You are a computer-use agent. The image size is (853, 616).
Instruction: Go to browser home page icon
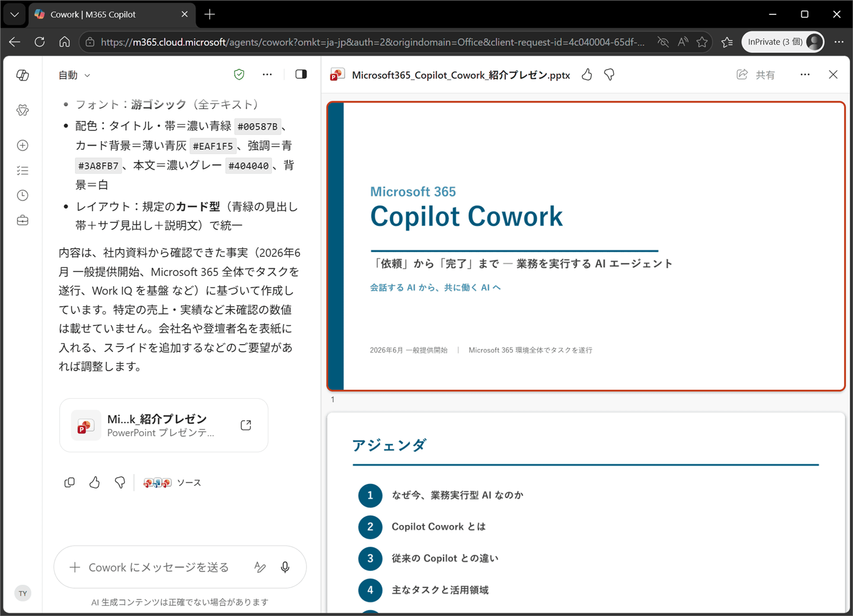point(65,42)
